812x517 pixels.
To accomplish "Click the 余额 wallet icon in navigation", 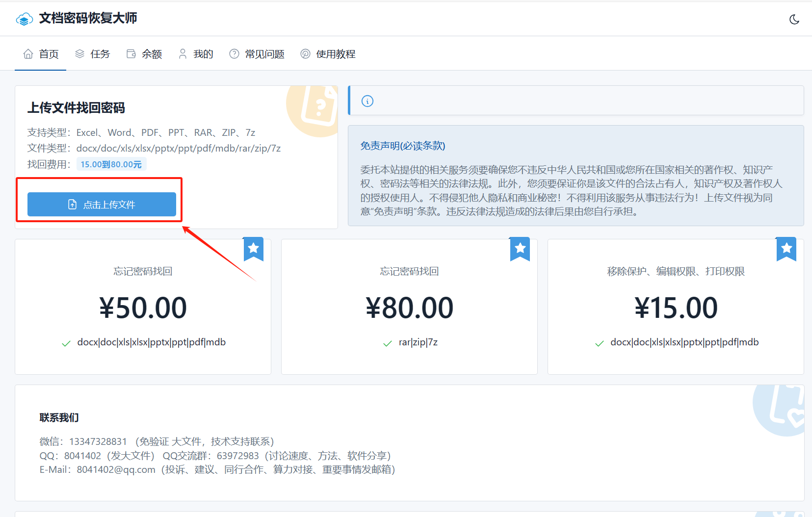I will coord(131,53).
